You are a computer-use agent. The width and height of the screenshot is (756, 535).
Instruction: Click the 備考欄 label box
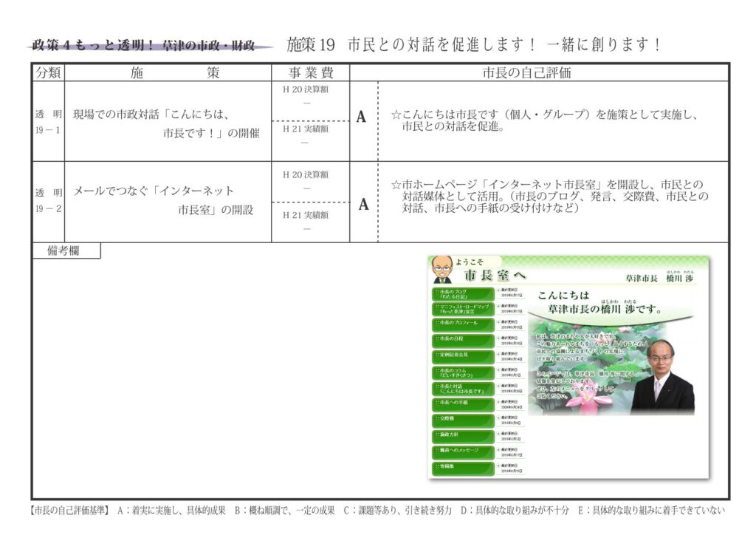pyautogui.click(x=66, y=251)
